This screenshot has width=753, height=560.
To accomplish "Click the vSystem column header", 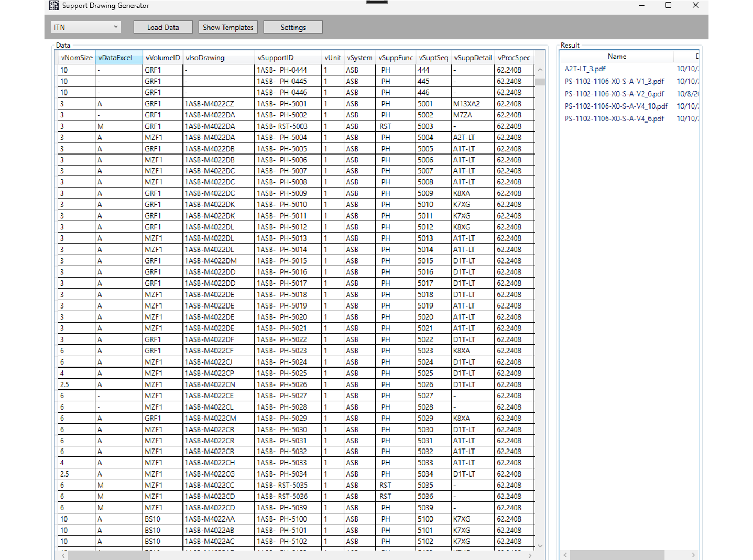I will (359, 58).
